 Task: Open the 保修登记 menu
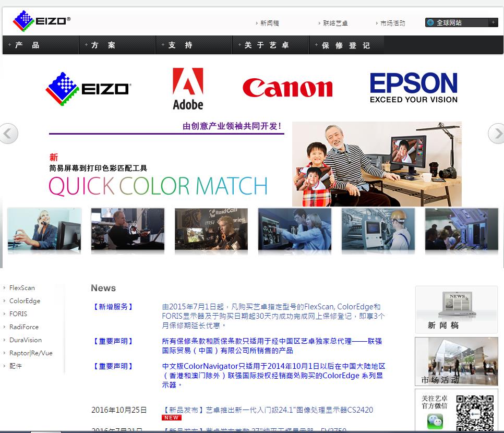346,45
